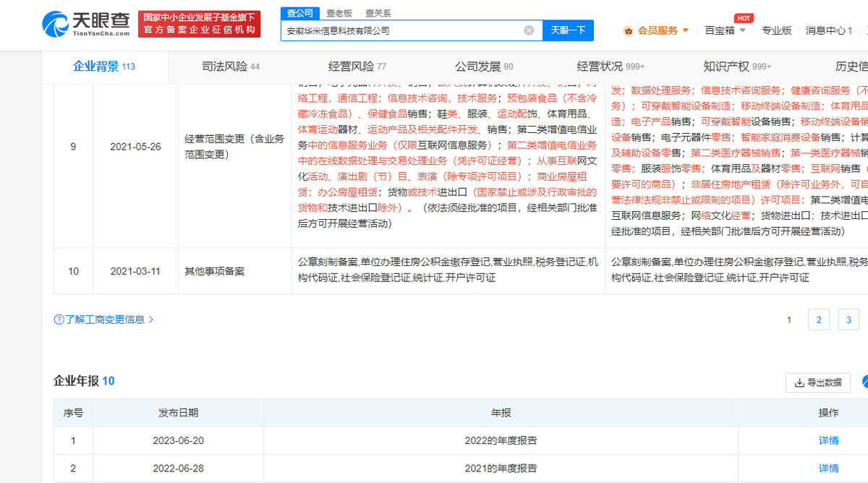
Task: Click 导出数据 export button
Action: pos(817,382)
